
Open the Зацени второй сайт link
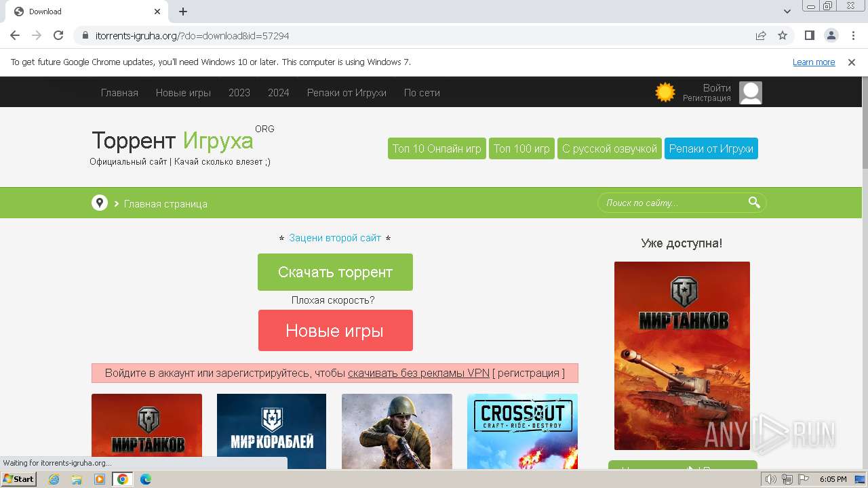tap(335, 238)
